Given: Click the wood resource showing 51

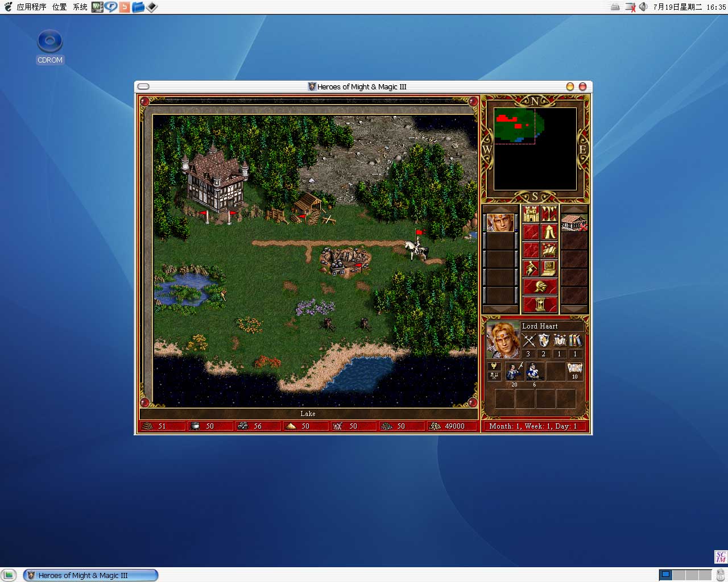Looking at the screenshot, I should pyautogui.click(x=162, y=426).
